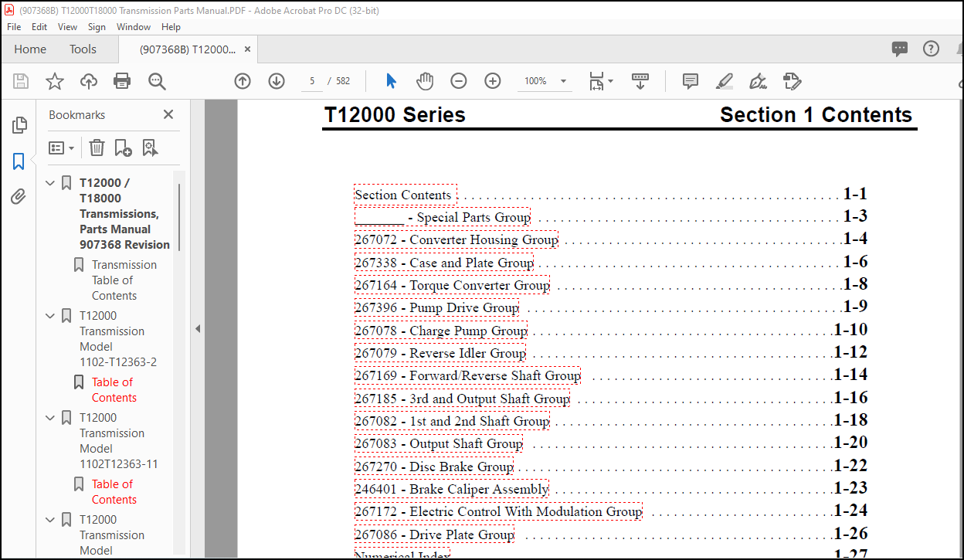Collapse 1102T12363-11 model bookmark

pos(50,418)
